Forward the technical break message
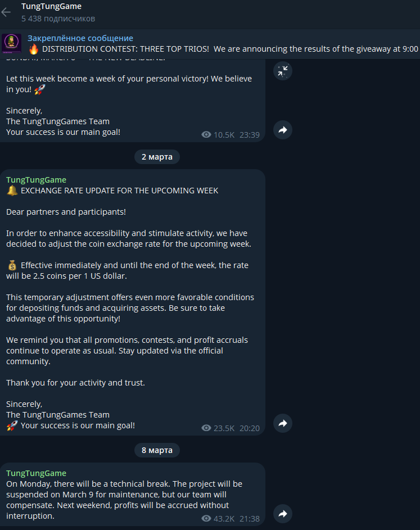The image size is (420, 530). click(282, 513)
